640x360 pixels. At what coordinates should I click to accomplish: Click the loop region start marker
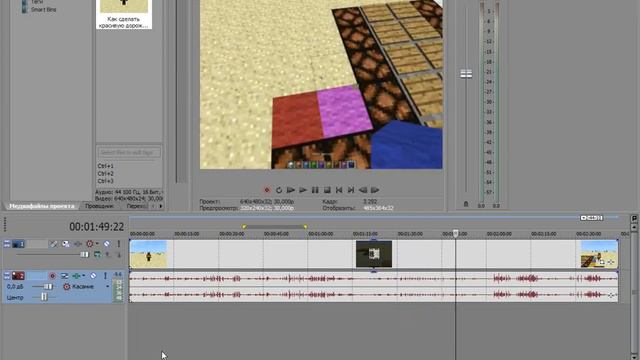[244, 227]
